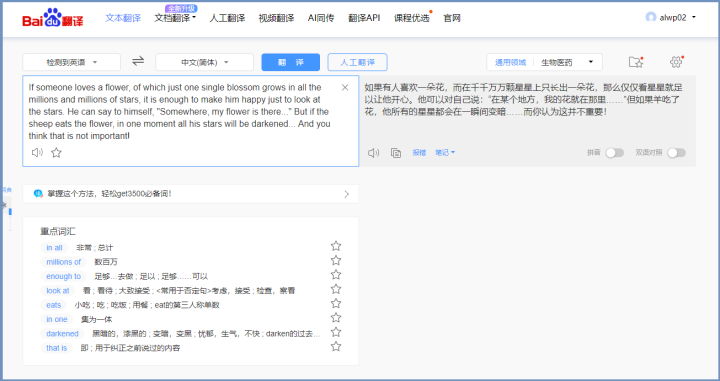Screen dimensions: 720x381
Task: Click the 掌握这个方法 banner text
Action: tap(109, 194)
